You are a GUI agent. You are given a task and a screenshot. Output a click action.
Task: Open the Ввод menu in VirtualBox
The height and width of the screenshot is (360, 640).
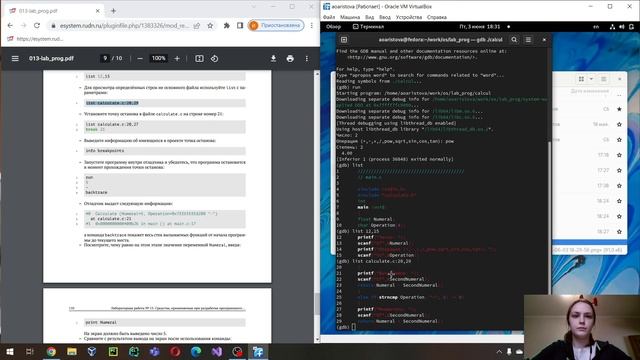tap(385, 17)
